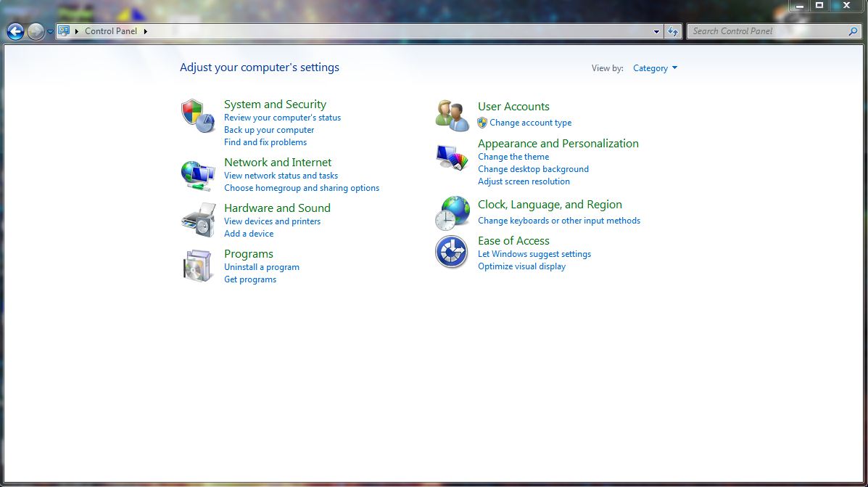
Task: Click the Control Panel icon in address bar
Action: [x=64, y=31]
